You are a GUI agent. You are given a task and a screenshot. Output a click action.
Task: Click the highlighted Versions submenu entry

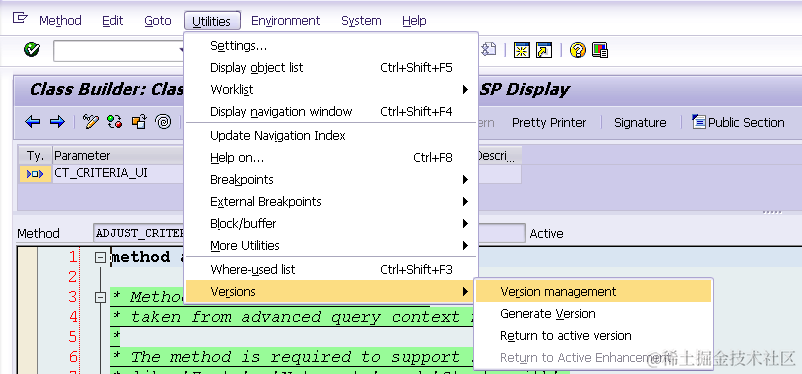pos(331,292)
